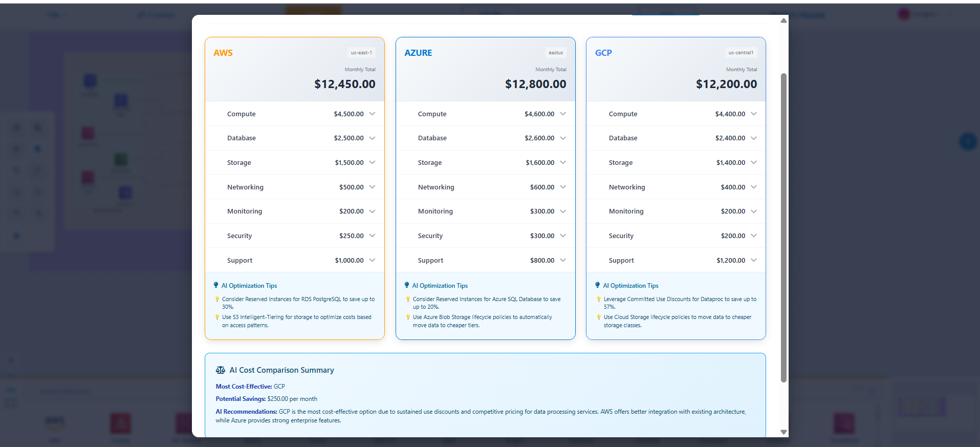This screenshot has height=447, width=980.
Task: Click the dialog's vertical scrollbar thumb
Action: click(x=783, y=228)
